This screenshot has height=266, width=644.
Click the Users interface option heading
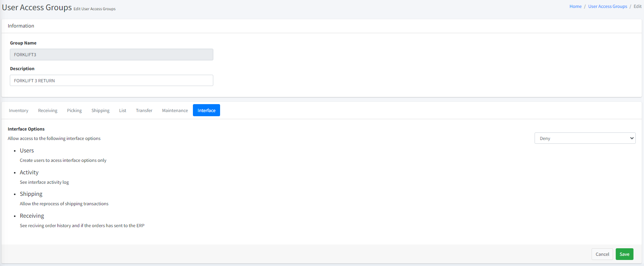click(27, 151)
